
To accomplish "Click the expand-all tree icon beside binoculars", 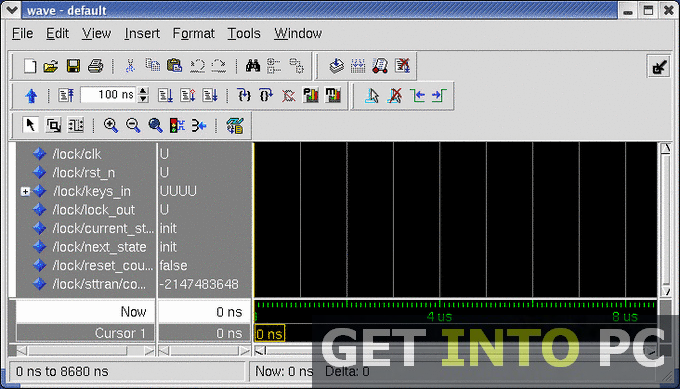I will tap(274, 66).
